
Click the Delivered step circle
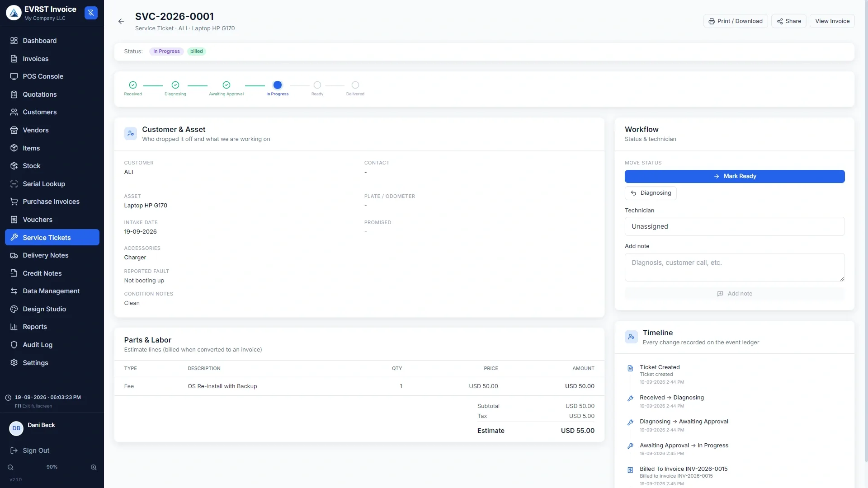355,85
